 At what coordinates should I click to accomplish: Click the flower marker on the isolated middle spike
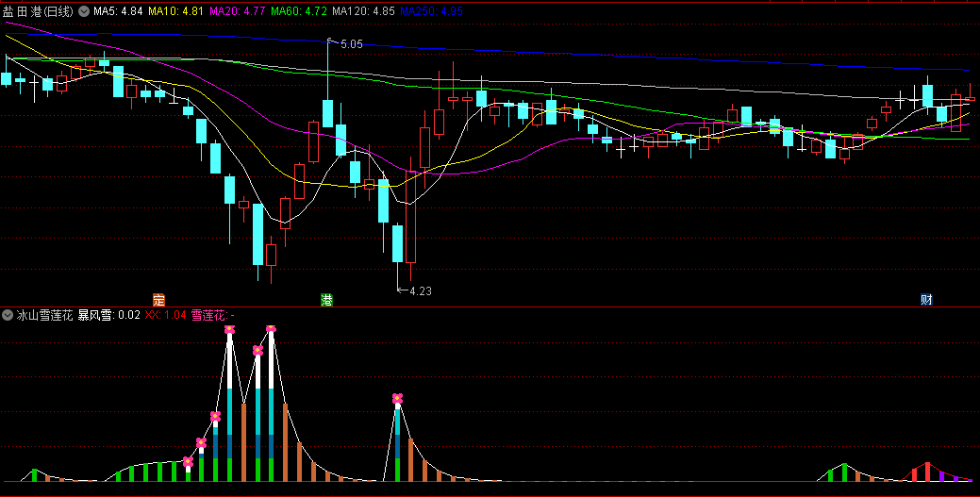tap(397, 398)
